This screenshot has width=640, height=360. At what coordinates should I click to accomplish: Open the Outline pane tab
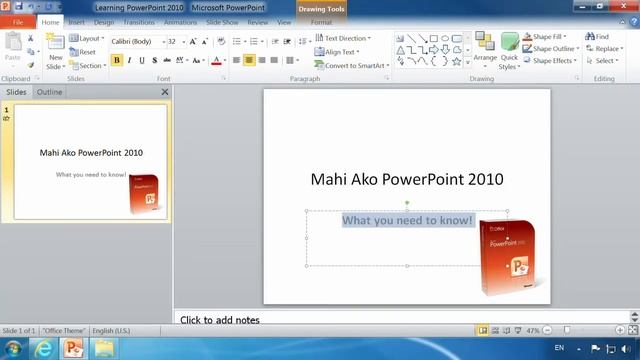click(x=49, y=92)
